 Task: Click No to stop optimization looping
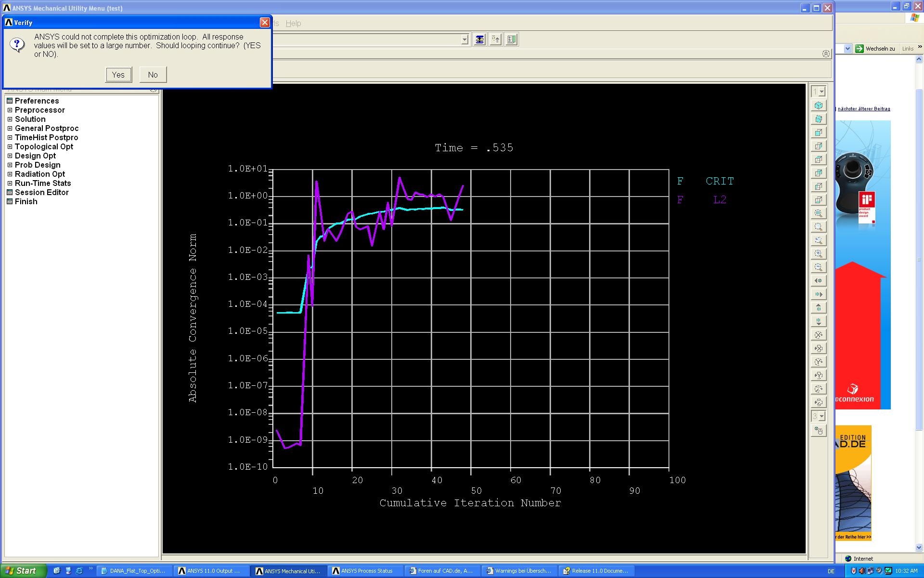coord(153,75)
